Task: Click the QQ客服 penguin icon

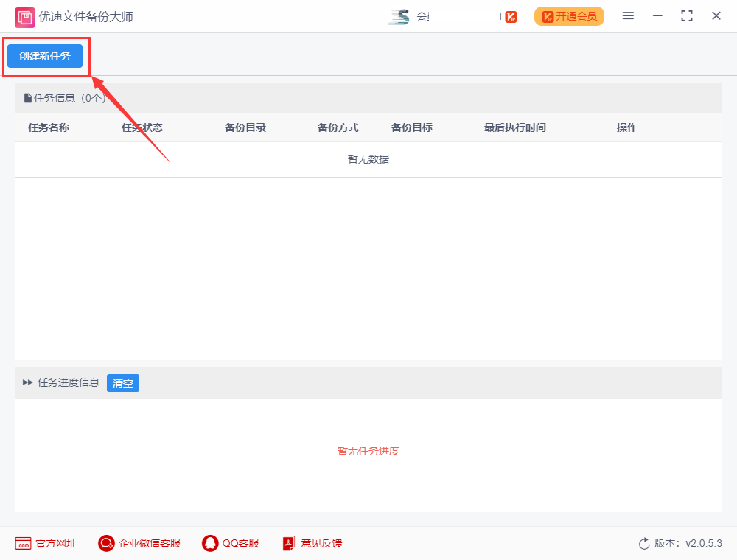Action: point(209,543)
